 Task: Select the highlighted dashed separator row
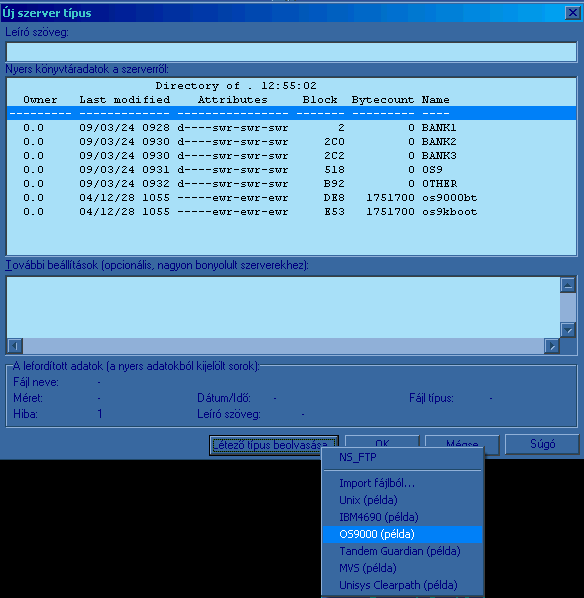[291, 113]
